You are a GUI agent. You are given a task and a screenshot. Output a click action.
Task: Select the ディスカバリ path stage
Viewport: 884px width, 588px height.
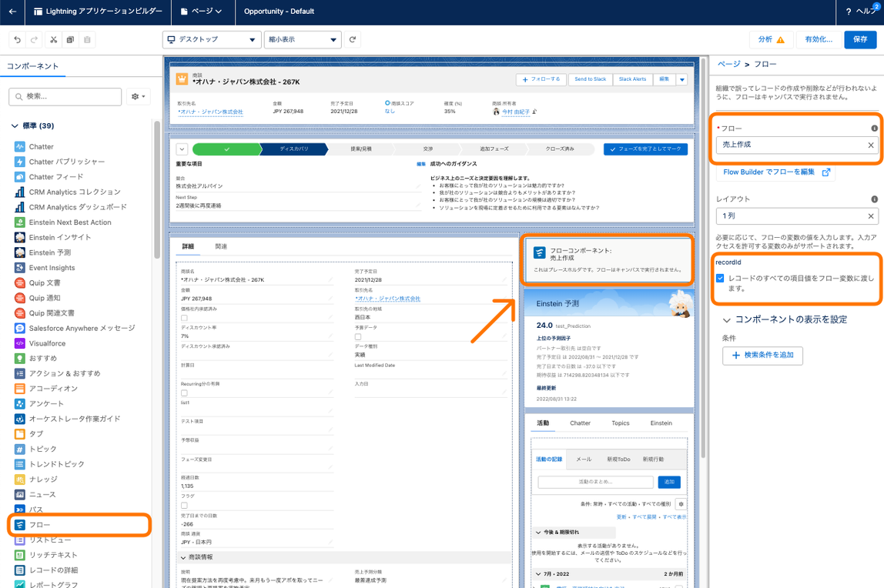coord(293,149)
